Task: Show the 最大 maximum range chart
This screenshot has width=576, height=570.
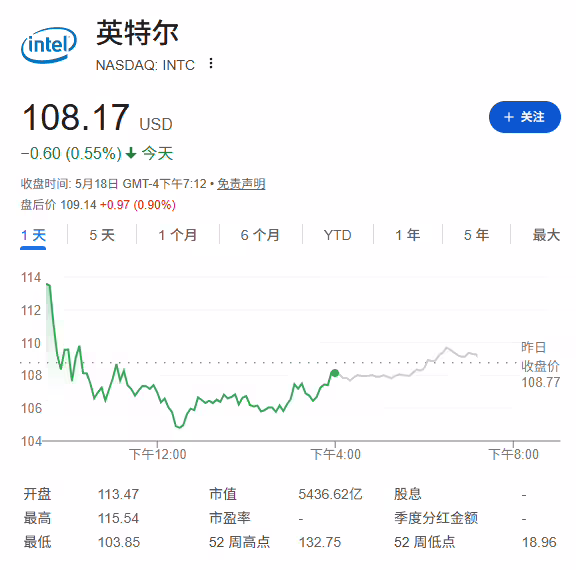Action: [x=547, y=235]
